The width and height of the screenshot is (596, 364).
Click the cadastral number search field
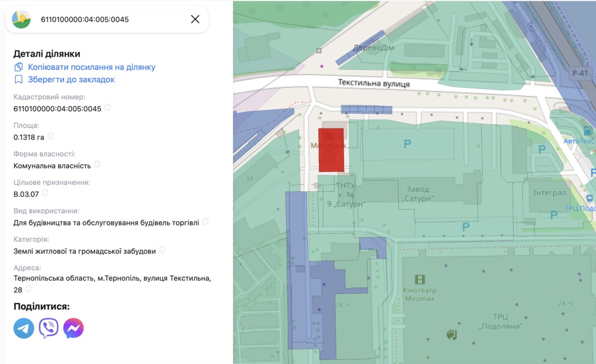(x=109, y=19)
